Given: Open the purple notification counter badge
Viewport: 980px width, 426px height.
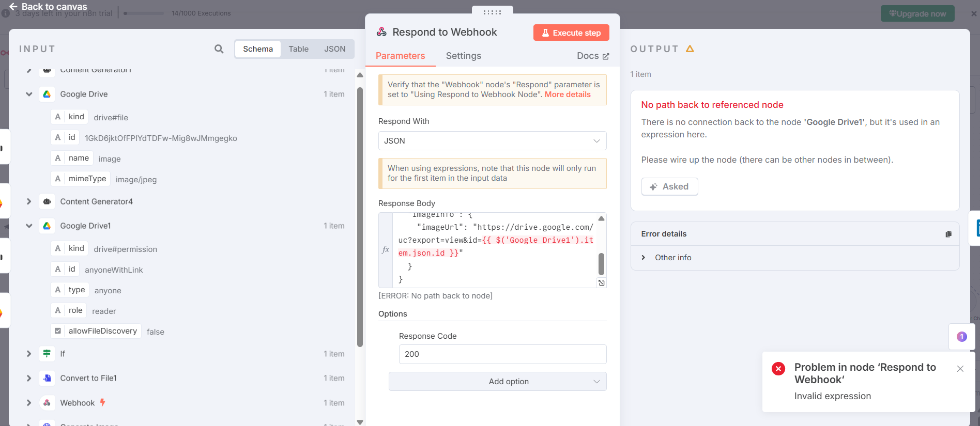Looking at the screenshot, I should [962, 337].
